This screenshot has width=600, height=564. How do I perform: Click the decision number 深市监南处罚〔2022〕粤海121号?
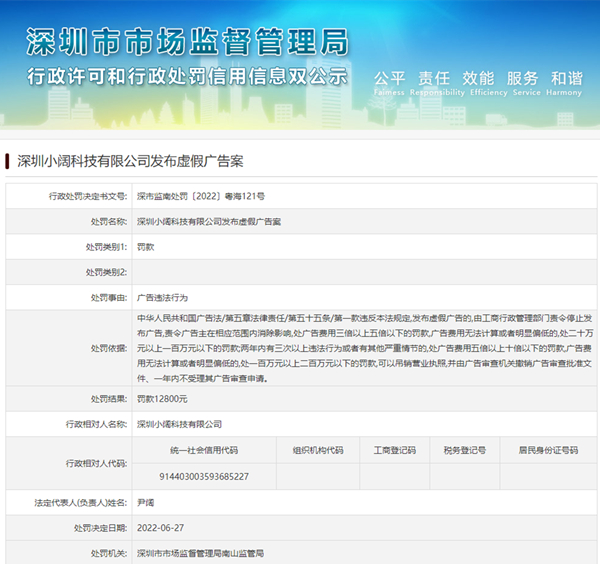tap(201, 197)
